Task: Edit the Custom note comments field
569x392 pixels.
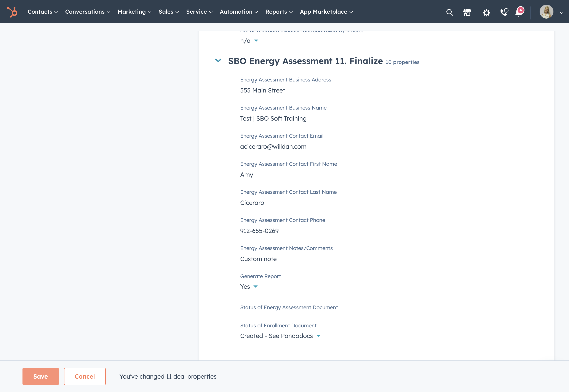Action: (258, 259)
